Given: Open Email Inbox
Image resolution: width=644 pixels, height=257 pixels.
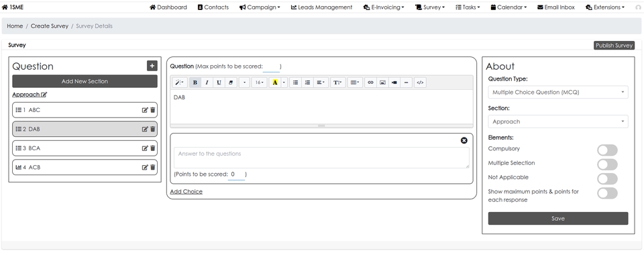Looking at the screenshot, I should [x=556, y=7].
